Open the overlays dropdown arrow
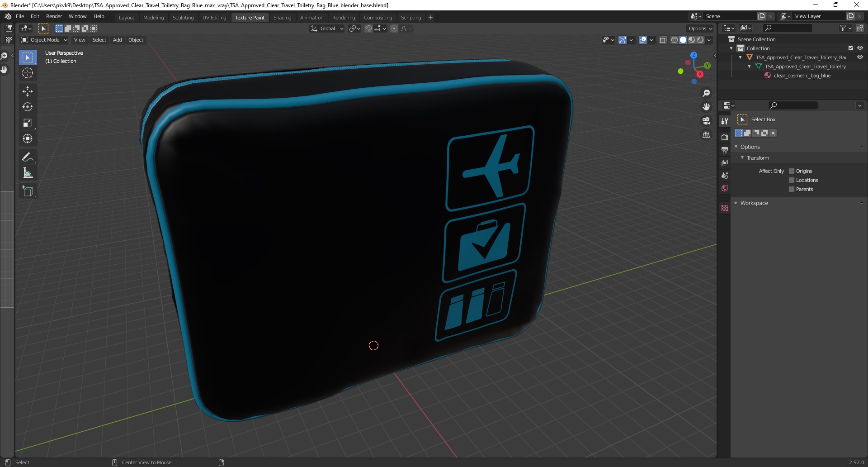Viewport: 868px width, 467px height. click(x=651, y=40)
